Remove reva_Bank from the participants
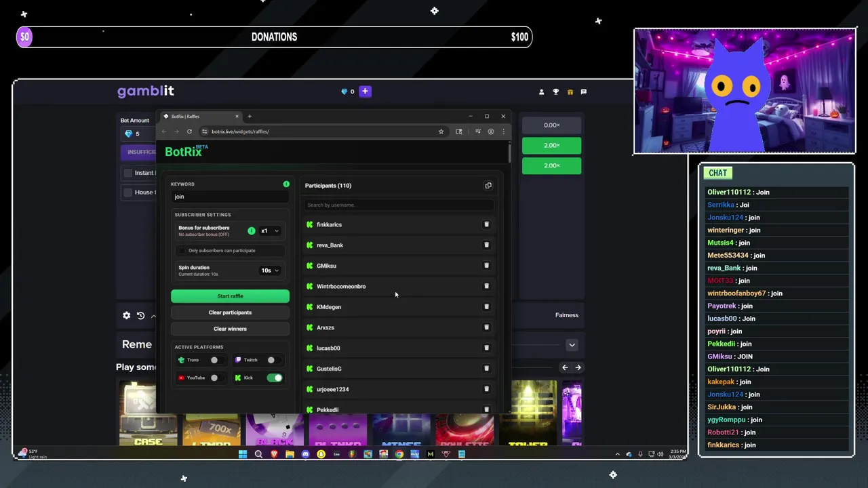 coord(486,245)
